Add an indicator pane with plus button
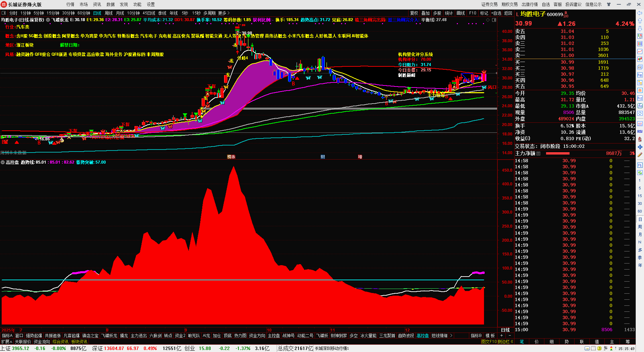This screenshot has width=644, height=352. coord(501,336)
